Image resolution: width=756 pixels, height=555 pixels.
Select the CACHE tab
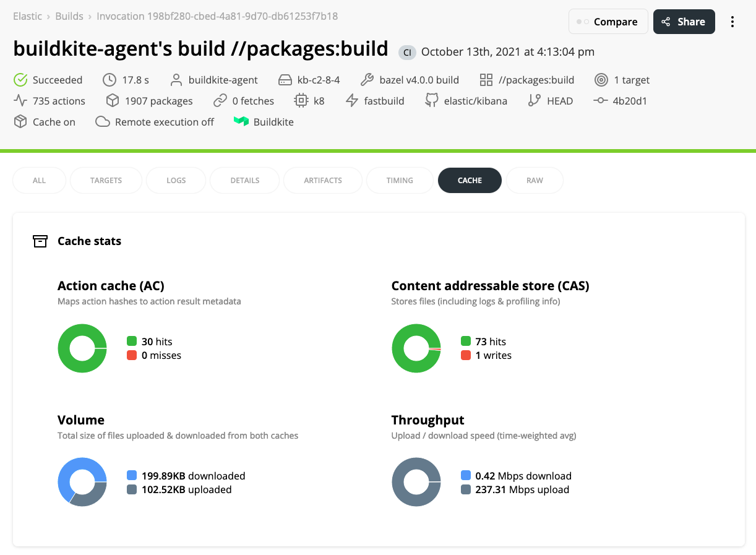(x=470, y=181)
